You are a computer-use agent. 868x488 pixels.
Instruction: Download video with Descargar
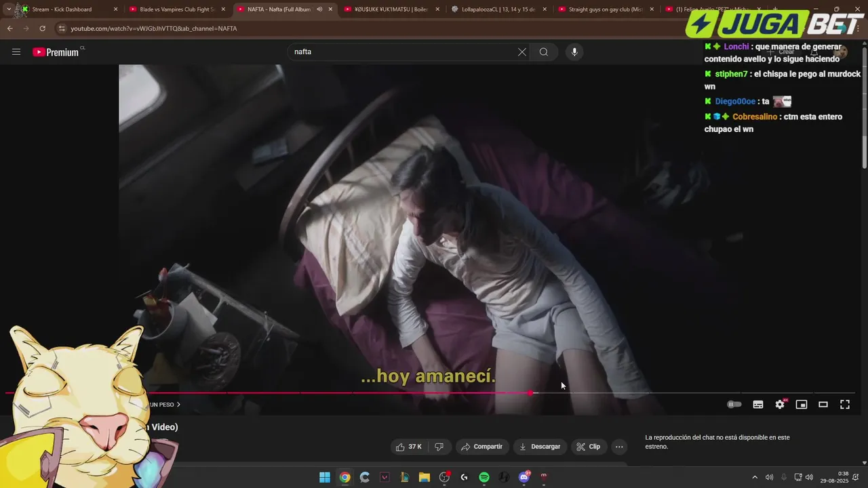click(540, 447)
